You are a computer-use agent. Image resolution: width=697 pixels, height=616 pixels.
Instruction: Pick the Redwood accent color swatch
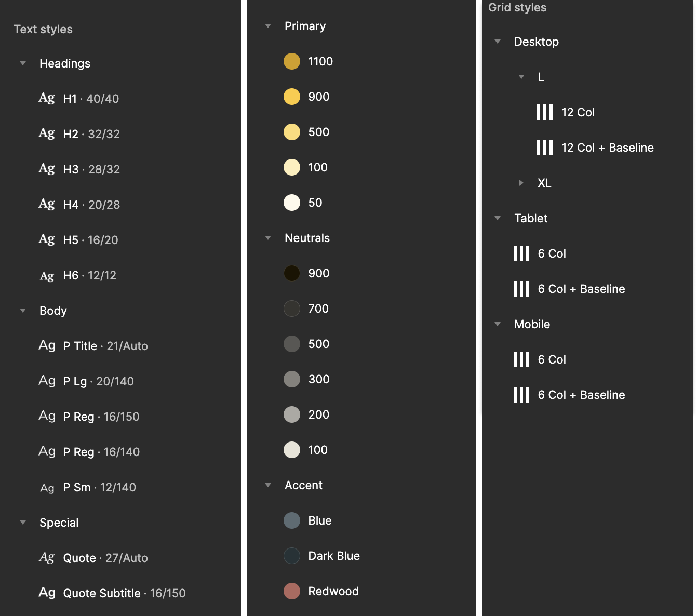tap(292, 591)
